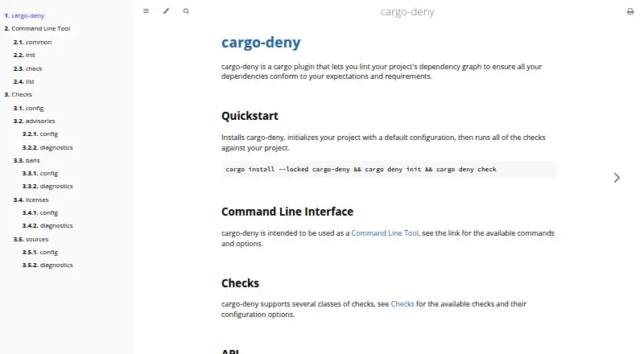
Task: Open sidebar entry 3. Checks
Action: tap(18, 94)
